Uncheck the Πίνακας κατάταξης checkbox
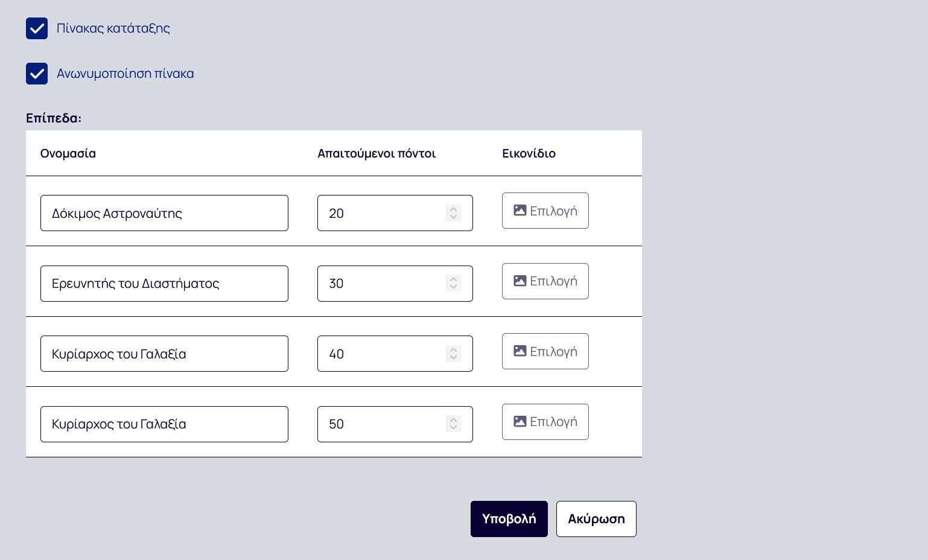 tap(37, 28)
